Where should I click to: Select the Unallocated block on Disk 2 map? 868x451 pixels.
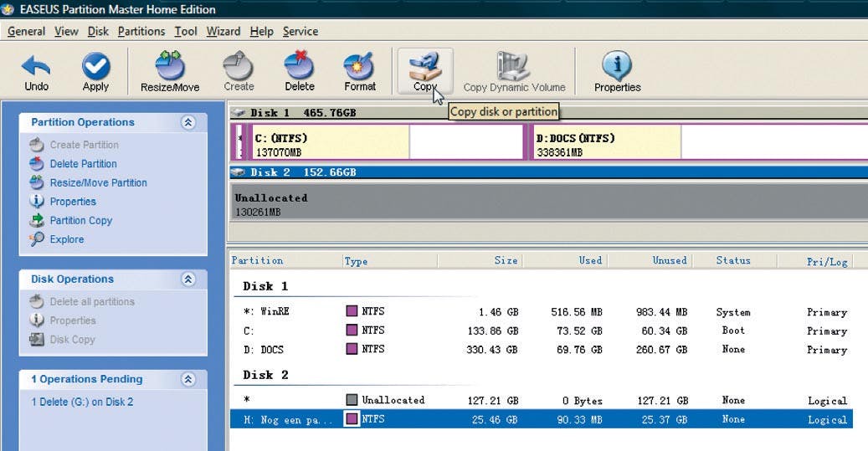click(549, 202)
